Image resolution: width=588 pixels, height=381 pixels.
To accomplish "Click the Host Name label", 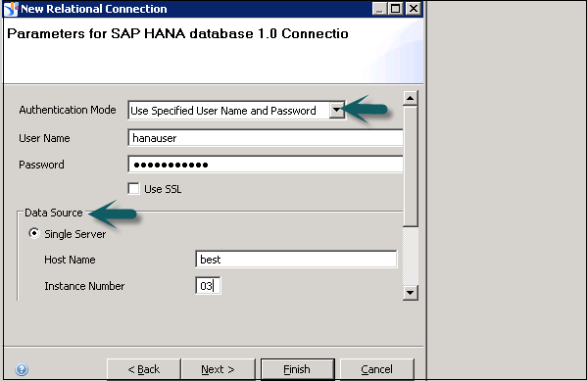I will [x=70, y=260].
